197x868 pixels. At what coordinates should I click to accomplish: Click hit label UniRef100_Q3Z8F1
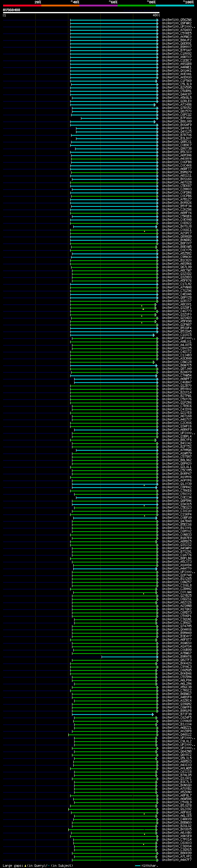pos(176,308)
